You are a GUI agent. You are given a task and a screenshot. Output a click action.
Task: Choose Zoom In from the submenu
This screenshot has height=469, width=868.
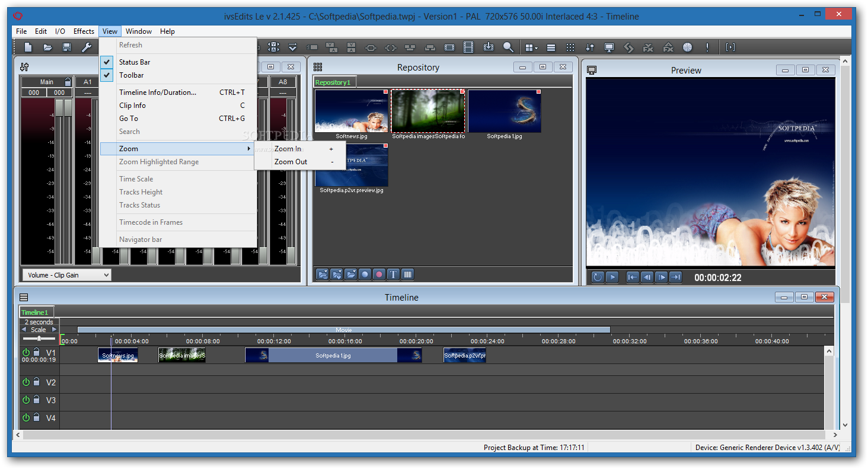click(x=288, y=149)
